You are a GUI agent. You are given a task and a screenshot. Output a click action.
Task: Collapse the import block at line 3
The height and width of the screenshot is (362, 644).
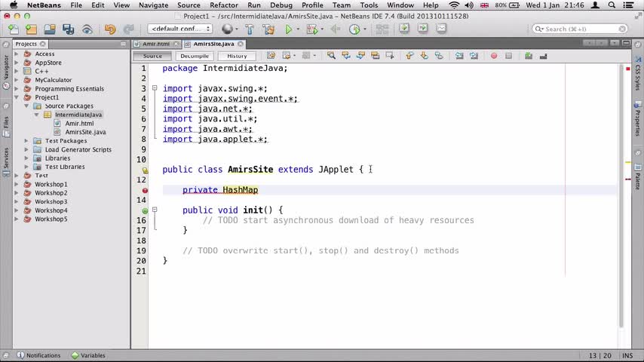pos(155,88)
